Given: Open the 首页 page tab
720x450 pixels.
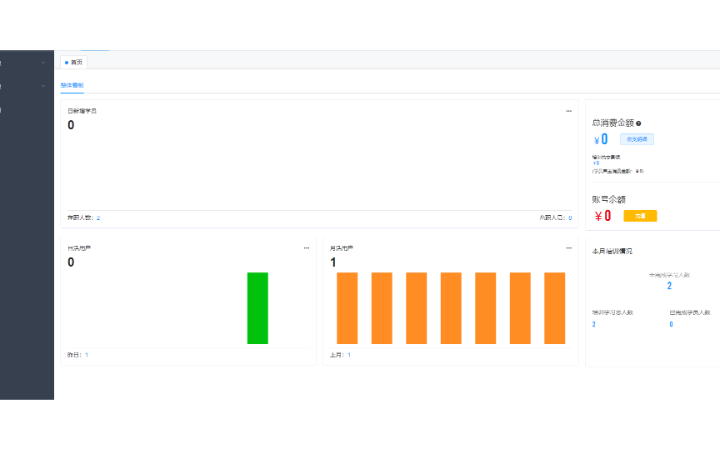Looking at the screenshot, I should (74, 62).
